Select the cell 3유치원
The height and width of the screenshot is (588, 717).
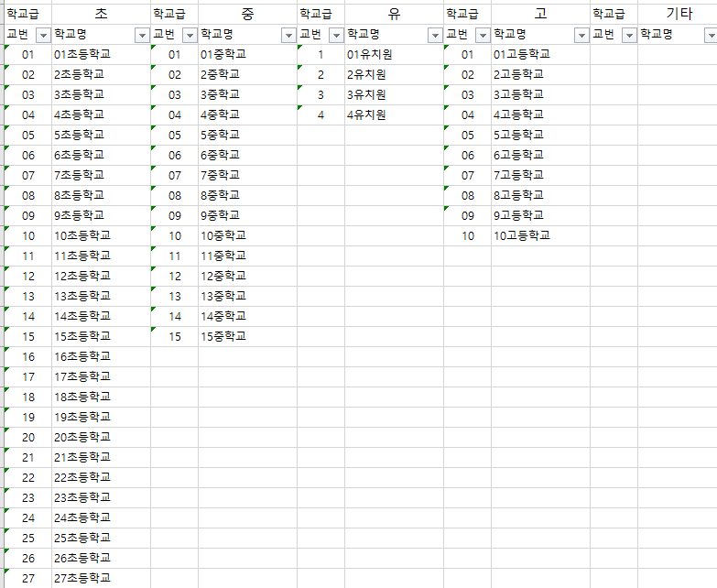pyautogui.click(x=394, y=94)
